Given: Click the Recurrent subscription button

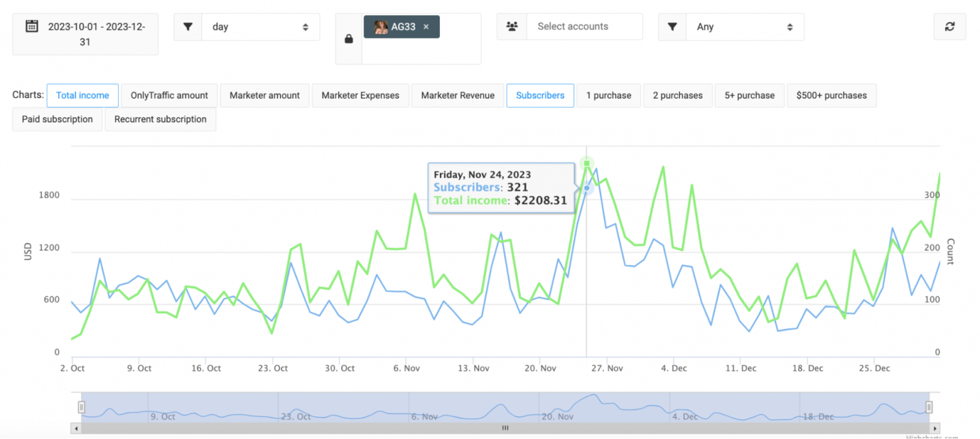Looking at the screenshot, I should pos(160,119).
